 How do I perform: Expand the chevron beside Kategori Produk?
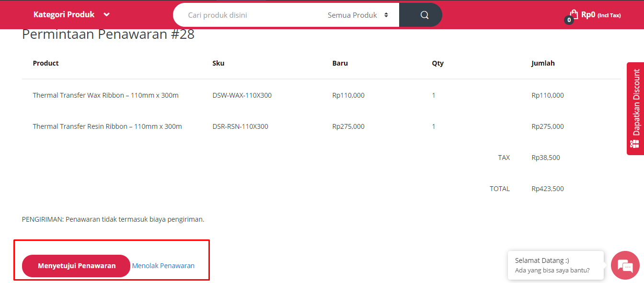point(107,15)
